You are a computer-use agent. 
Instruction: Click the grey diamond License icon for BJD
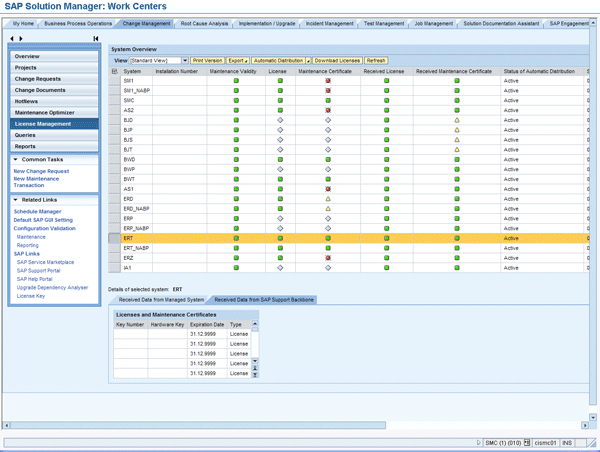pos(280,120)
